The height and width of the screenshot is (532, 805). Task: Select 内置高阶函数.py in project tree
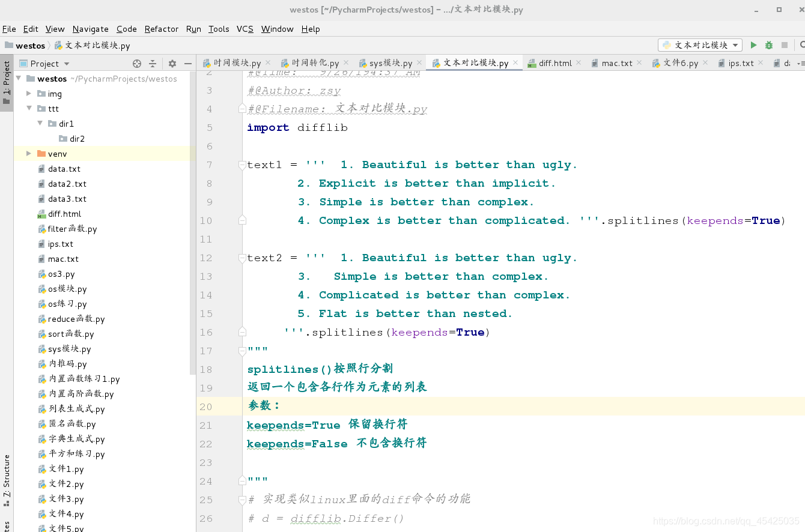click(x=81, y=394)
